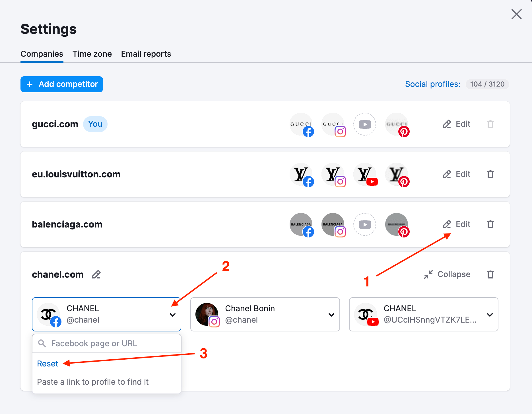The height and width of the screenshot is (414, 532).
Task: Expand the CHANEL Facebook profile dropdown
Action: pos(173,315)
